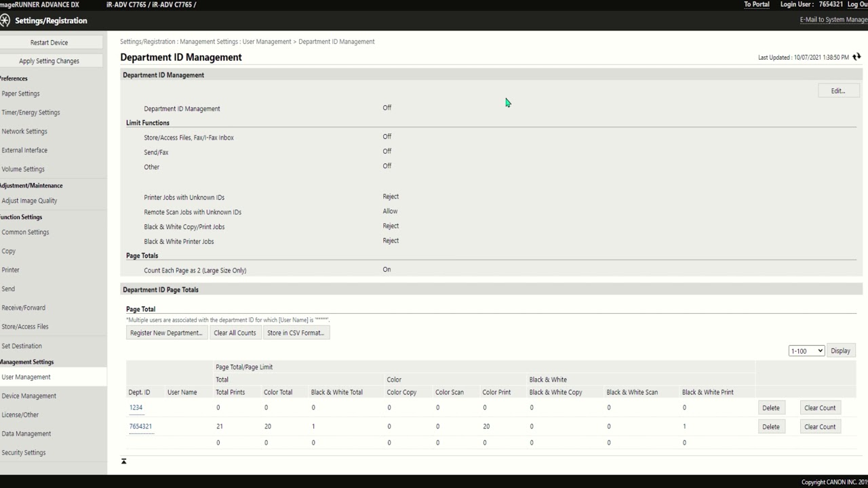Viewport: 868px width, 488px height.
Task: Click the Settings/Registration gear icon in header
Action: coord(5,20)
